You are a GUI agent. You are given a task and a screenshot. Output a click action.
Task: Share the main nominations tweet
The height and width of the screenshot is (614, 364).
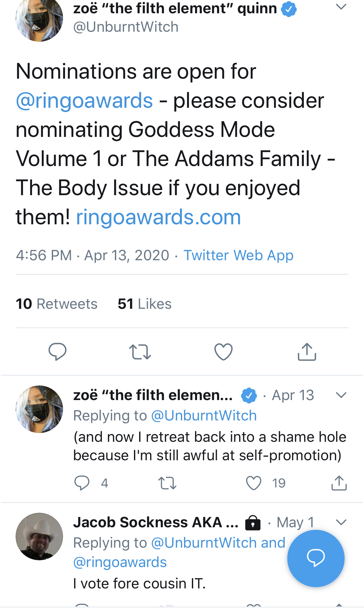(x=307, y=352)
